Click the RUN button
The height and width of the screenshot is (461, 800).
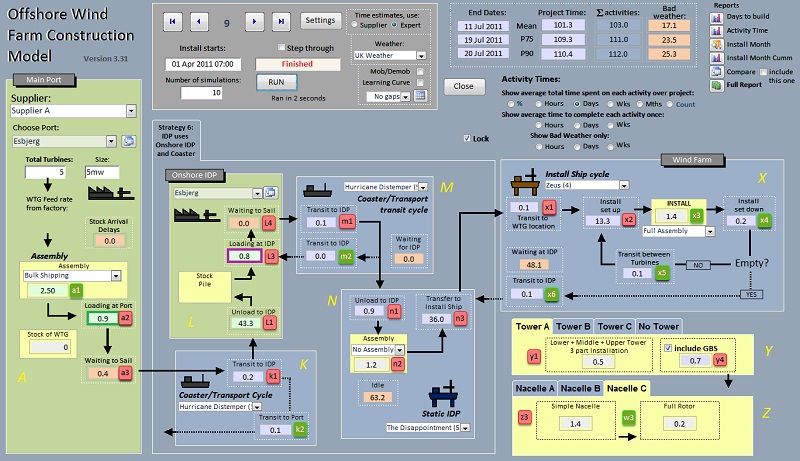[276, 82]
